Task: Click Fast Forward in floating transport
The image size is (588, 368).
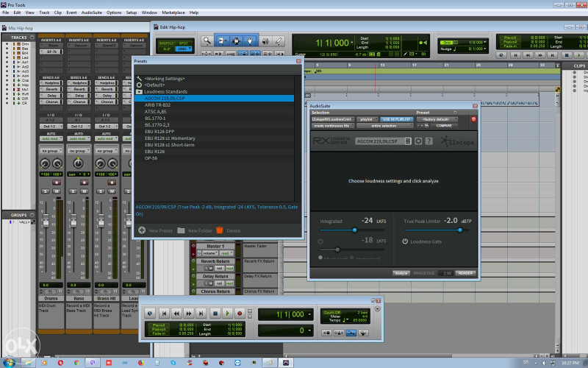Action: coord(189,314)
